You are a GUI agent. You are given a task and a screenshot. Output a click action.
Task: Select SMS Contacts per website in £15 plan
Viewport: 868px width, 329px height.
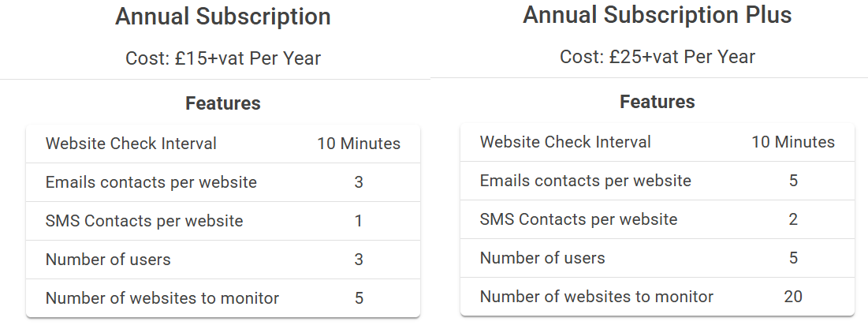coord(144,221)
